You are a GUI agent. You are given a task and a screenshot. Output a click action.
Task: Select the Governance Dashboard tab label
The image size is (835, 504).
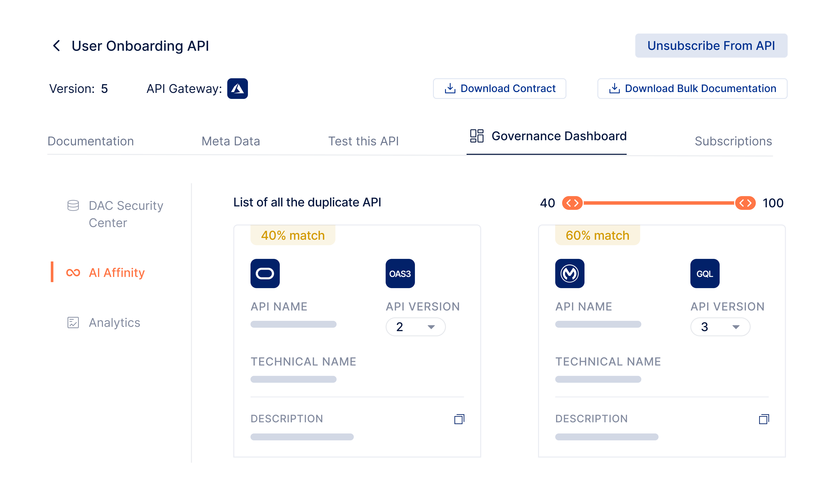(559, 136)
